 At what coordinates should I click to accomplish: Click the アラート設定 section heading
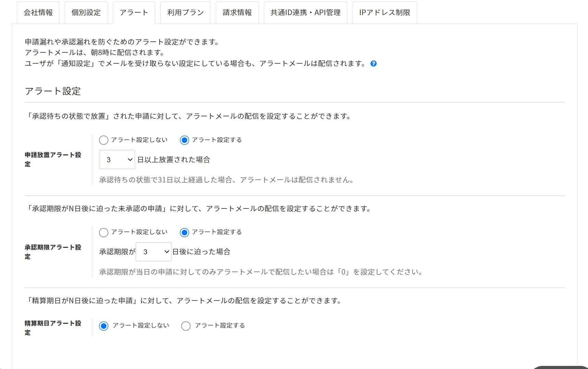[x=53, y=91]
